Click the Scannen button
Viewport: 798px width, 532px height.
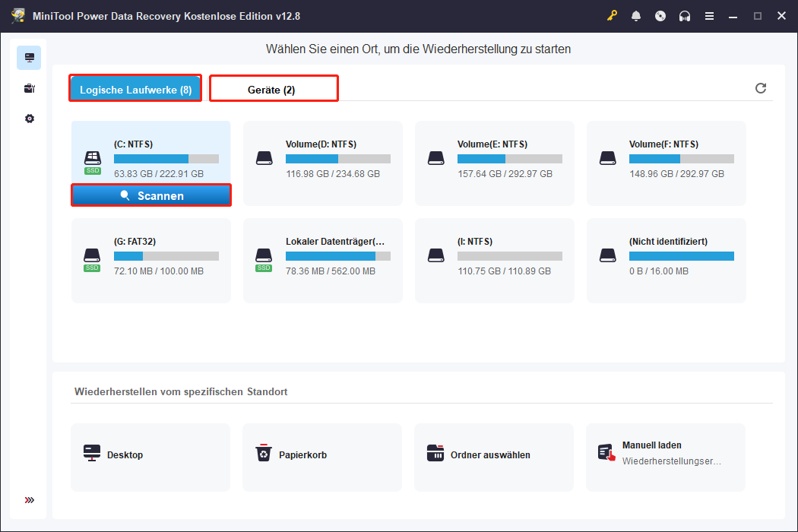point(151,195)
